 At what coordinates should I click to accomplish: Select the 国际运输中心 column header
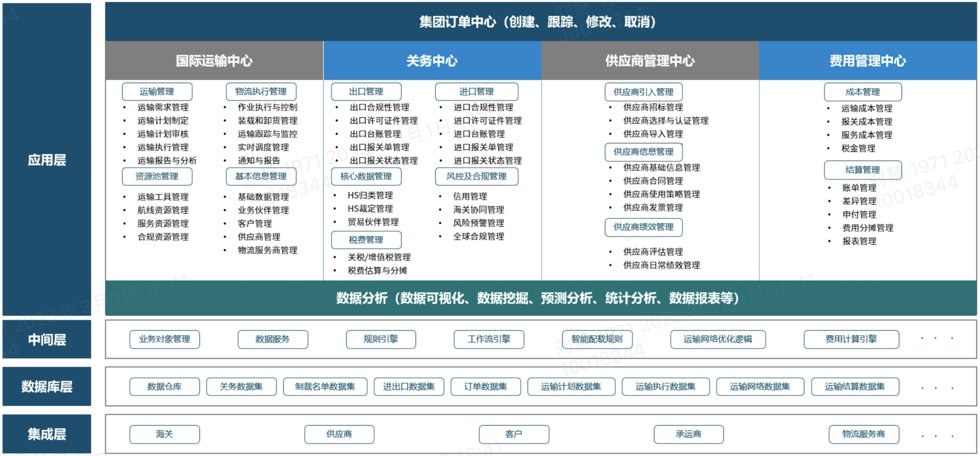pyautogui.click(x=214, y=60)
